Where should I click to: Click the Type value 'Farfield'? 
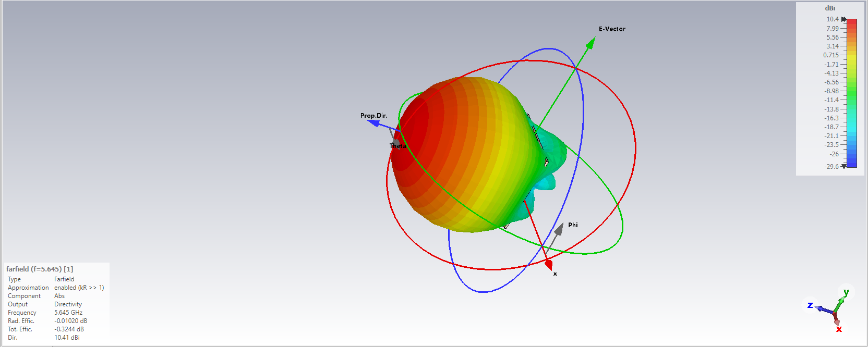[x=64, y=279]
